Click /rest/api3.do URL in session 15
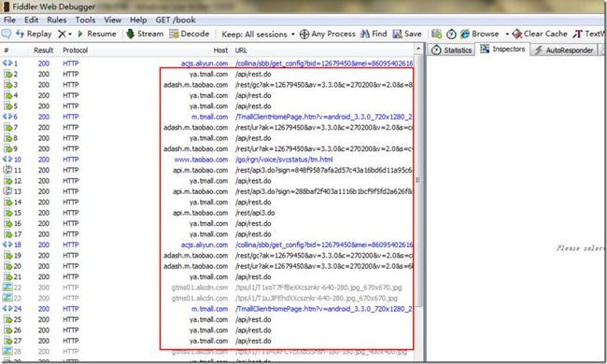The width and height of the screenshot is (607, 364). point(255,213)
